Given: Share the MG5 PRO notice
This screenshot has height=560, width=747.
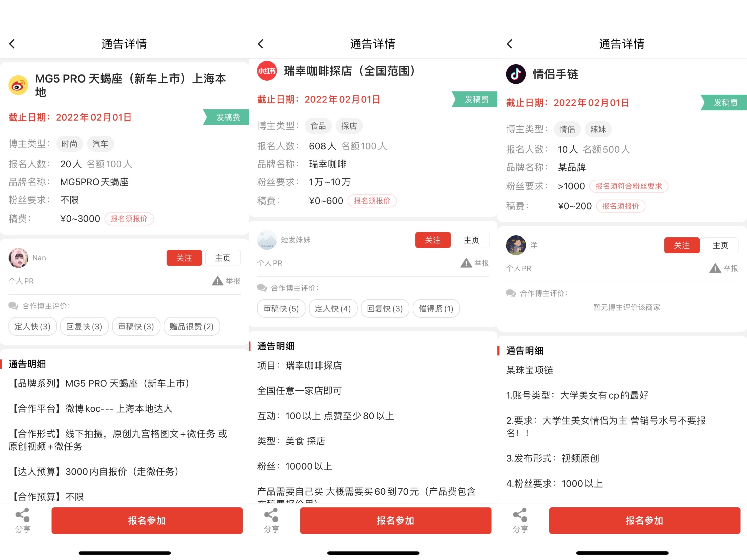Looking at the screenshot, I should [x=23, y=521].
